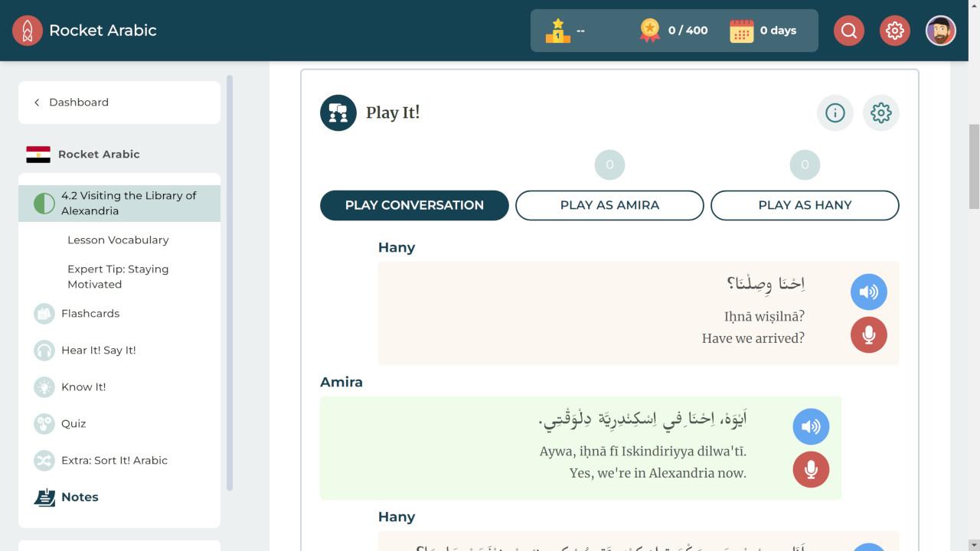Choose PLAY AS AMIRA mode

pos(609,205)
